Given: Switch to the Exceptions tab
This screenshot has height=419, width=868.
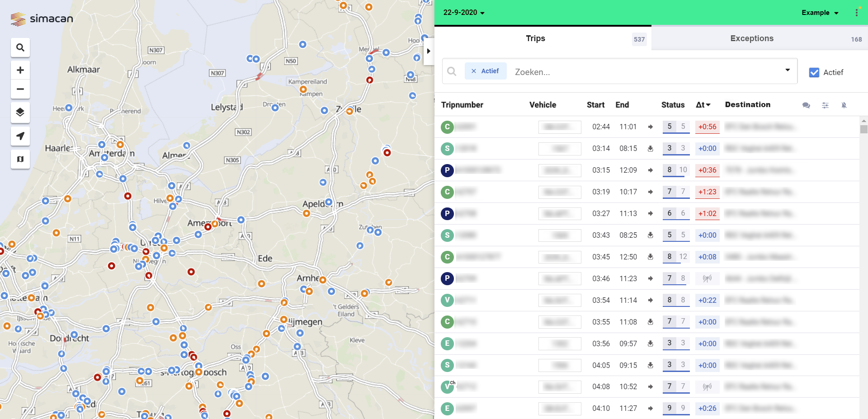Looking at the screenshot, I should tap(752, 38).
